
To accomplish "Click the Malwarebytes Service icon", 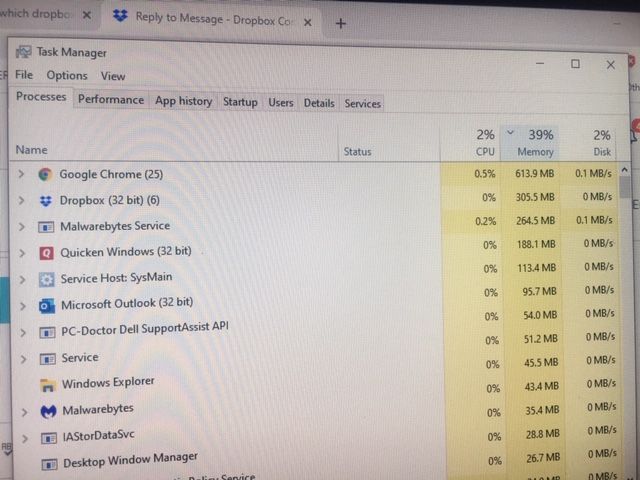I will (46, 227).
